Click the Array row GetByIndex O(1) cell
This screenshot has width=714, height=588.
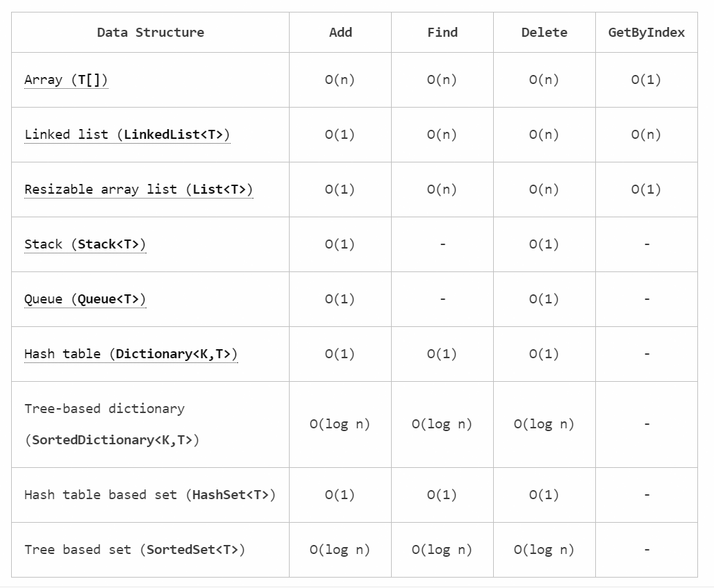point(646,80)
